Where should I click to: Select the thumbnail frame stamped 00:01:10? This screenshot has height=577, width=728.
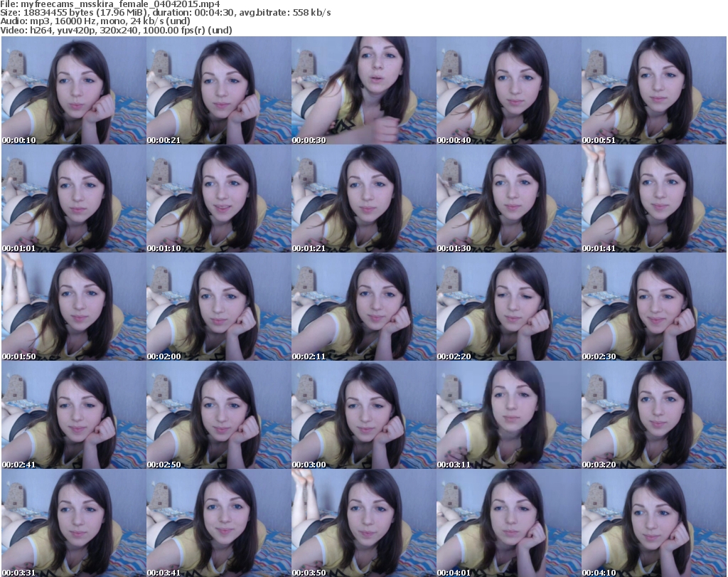(219, 198)
